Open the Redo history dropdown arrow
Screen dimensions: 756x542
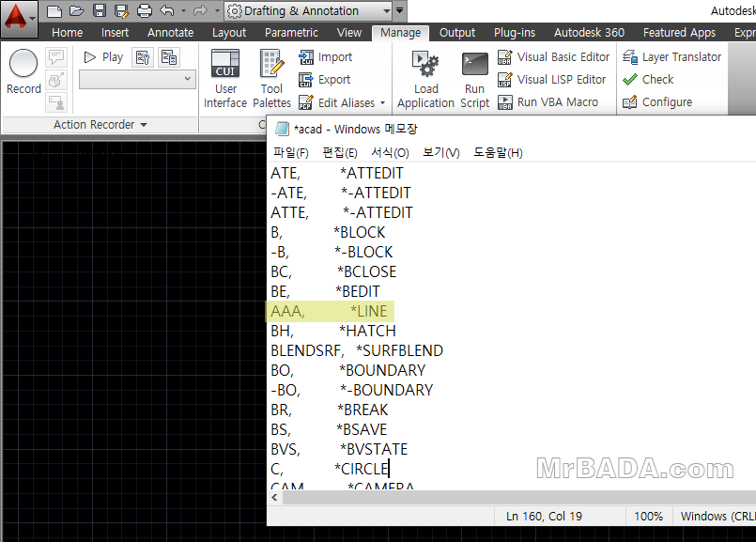click(217, 10)
